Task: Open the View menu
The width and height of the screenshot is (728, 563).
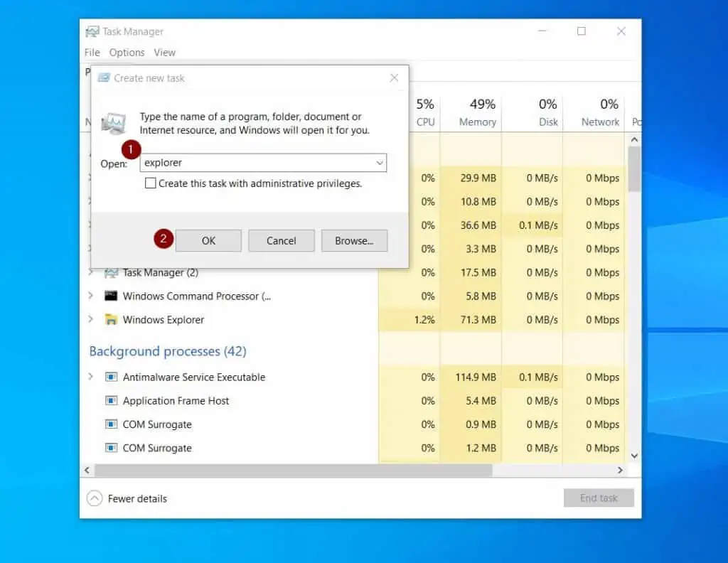Action: click(164, 52)
